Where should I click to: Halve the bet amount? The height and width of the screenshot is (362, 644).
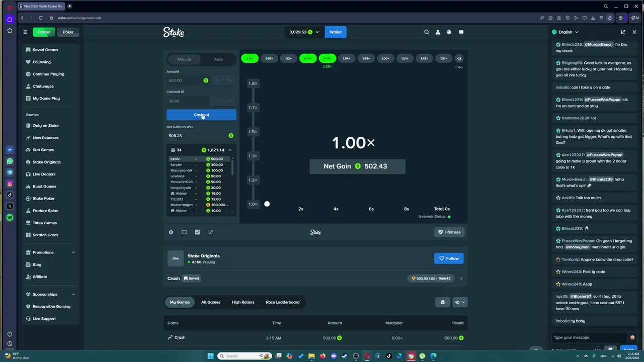click(x=217, y=80)
